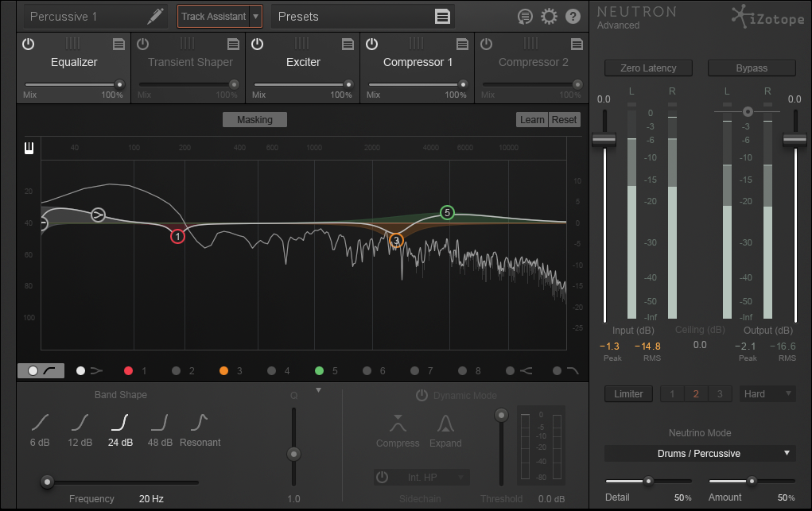Grab the Equalizer module drag handle
The width and height of the screenshot is (812, 511).
click(x=73, y=44)
